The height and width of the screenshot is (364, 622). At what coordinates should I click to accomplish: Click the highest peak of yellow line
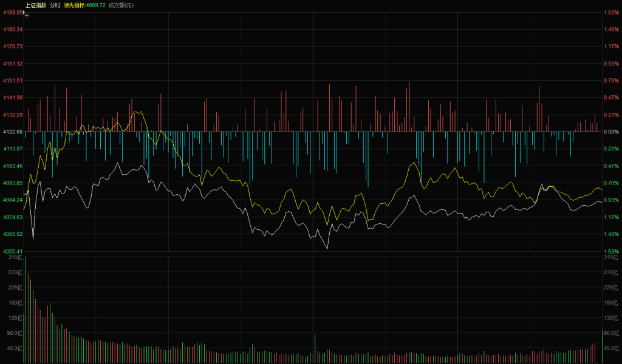[136, 112]
